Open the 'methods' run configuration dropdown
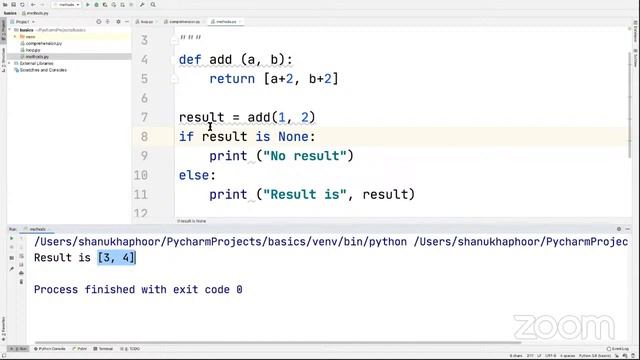 click(66, 4)
